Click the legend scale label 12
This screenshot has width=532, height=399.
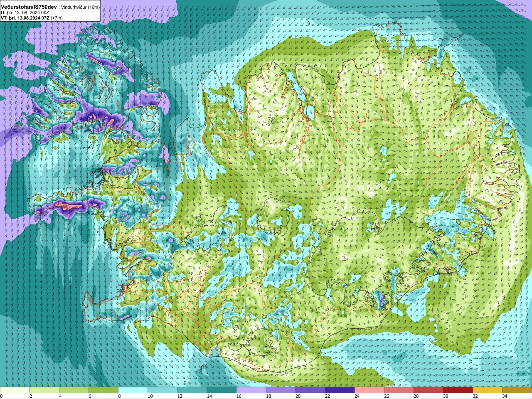[180, 396]
